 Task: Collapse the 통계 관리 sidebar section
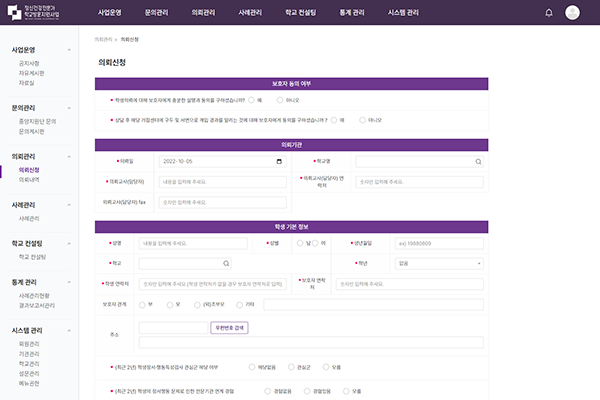(69, 282)
